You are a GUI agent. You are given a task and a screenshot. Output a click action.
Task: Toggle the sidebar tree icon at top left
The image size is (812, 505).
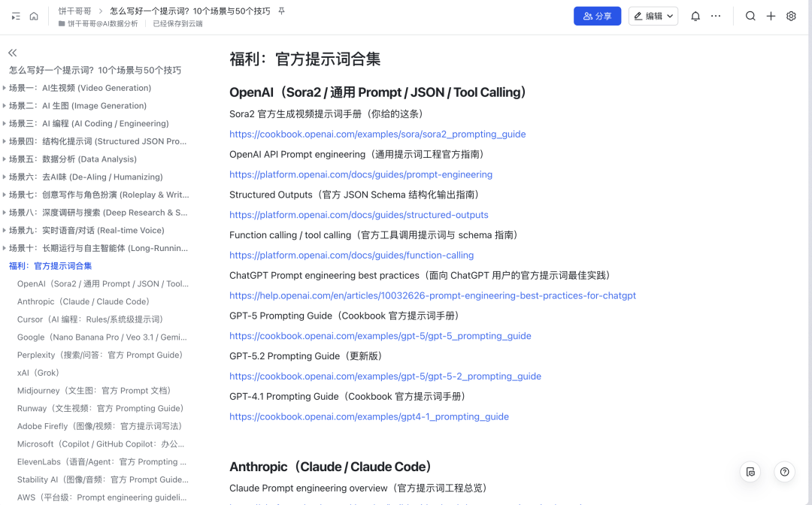click(16, 16)
